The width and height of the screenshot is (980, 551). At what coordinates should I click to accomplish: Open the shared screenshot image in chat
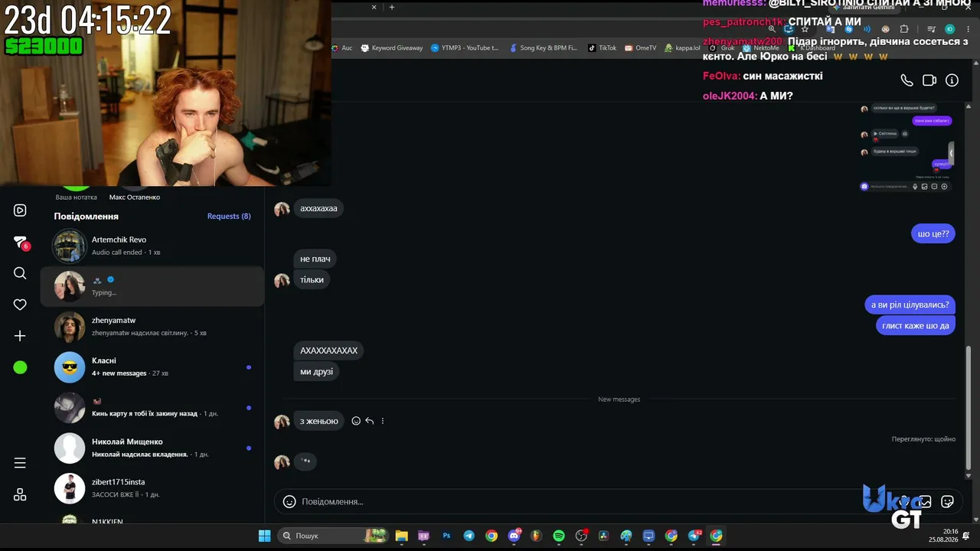[x=907, y=148]
